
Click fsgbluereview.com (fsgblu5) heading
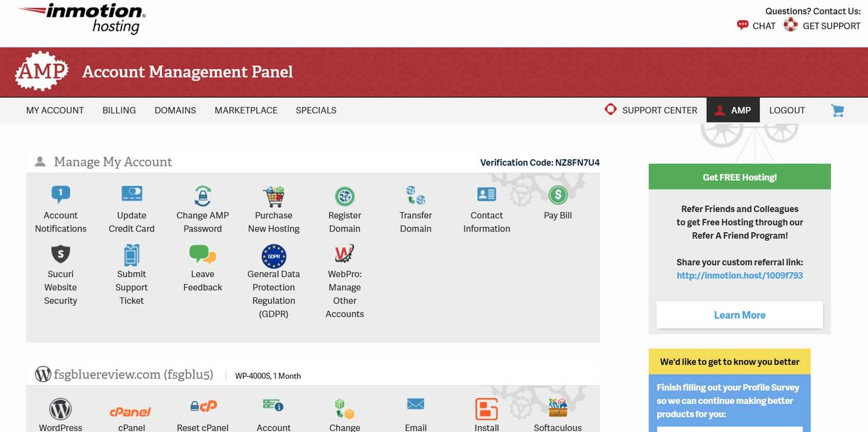(134, 374)
